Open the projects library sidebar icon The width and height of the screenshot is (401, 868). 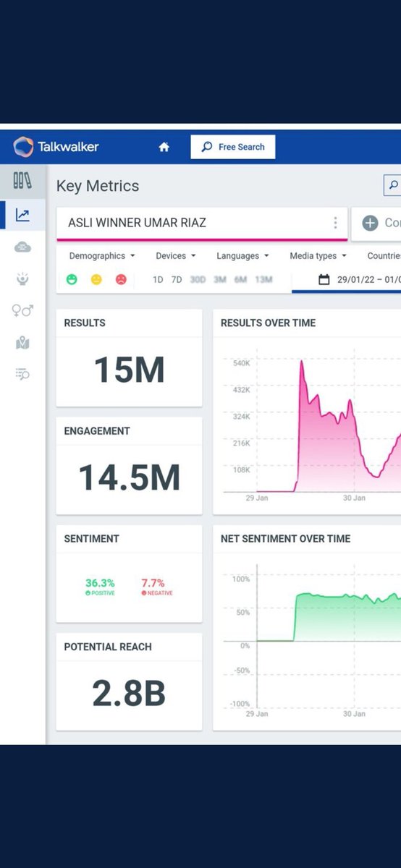pyautogui.click(x=22, y=181)
